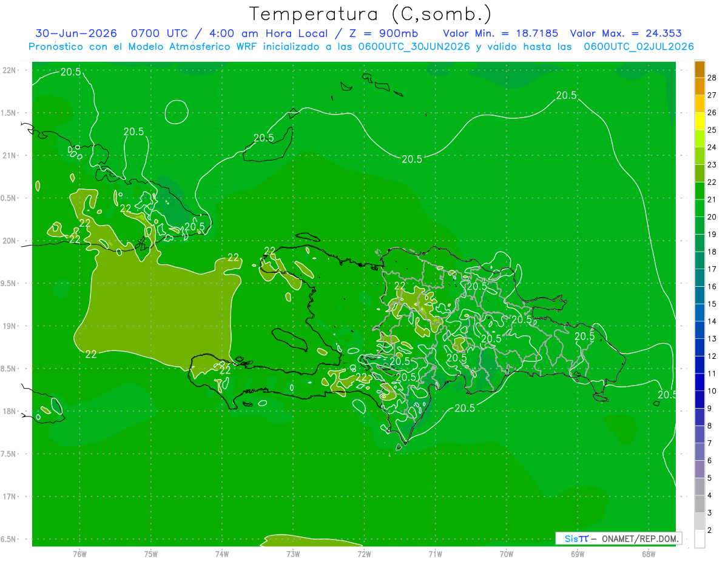This screenshot has height=562, width=728.
Task: Click the color bar label '24'
Action: point(712,147)
